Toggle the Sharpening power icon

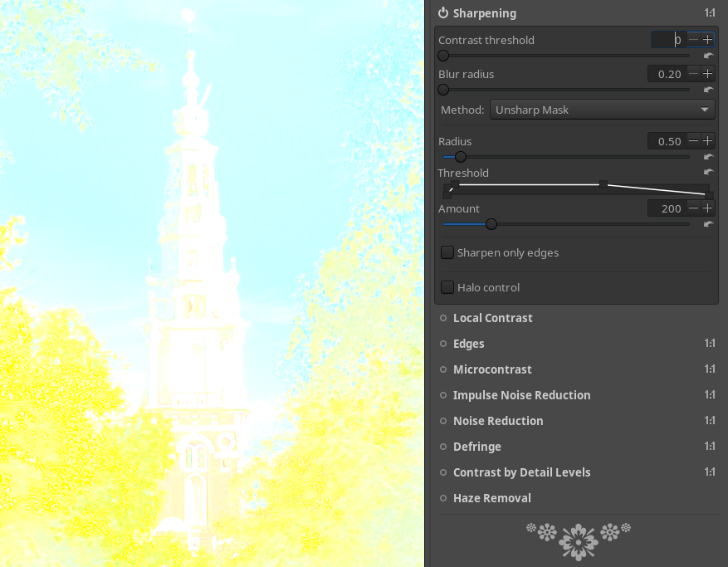tap(443, 13)
